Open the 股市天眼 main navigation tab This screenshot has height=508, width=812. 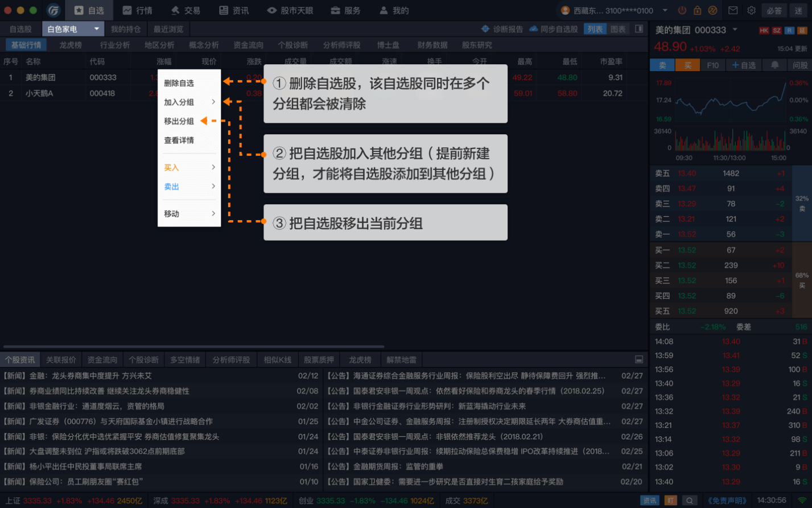(x=290, y=10)
